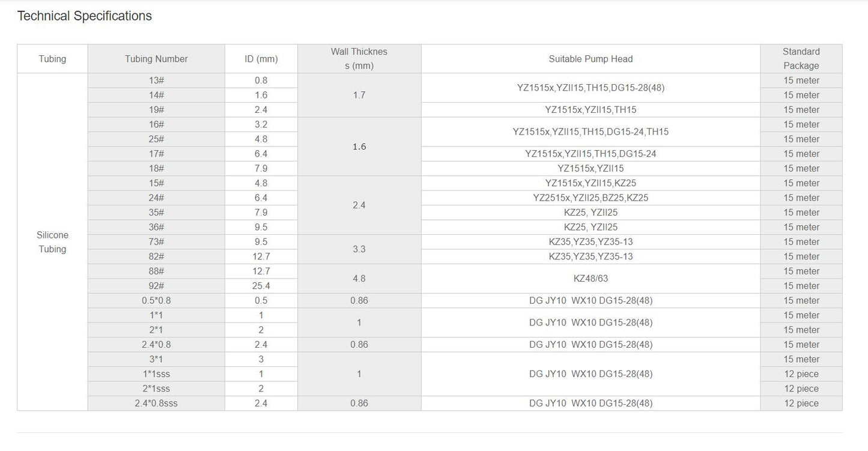Click the Standard Package column header
This screenshot has height=451, width=868.
pos(801,59)
